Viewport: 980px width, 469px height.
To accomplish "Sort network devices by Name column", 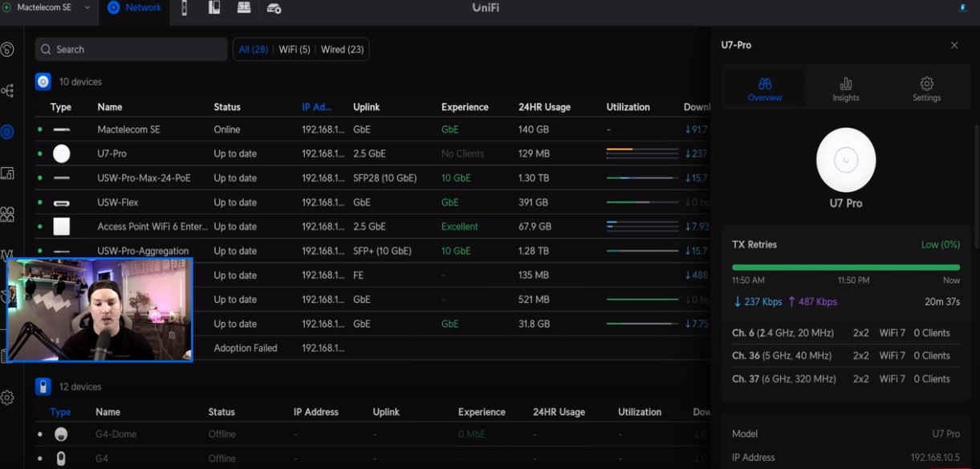I will point(110,107).
